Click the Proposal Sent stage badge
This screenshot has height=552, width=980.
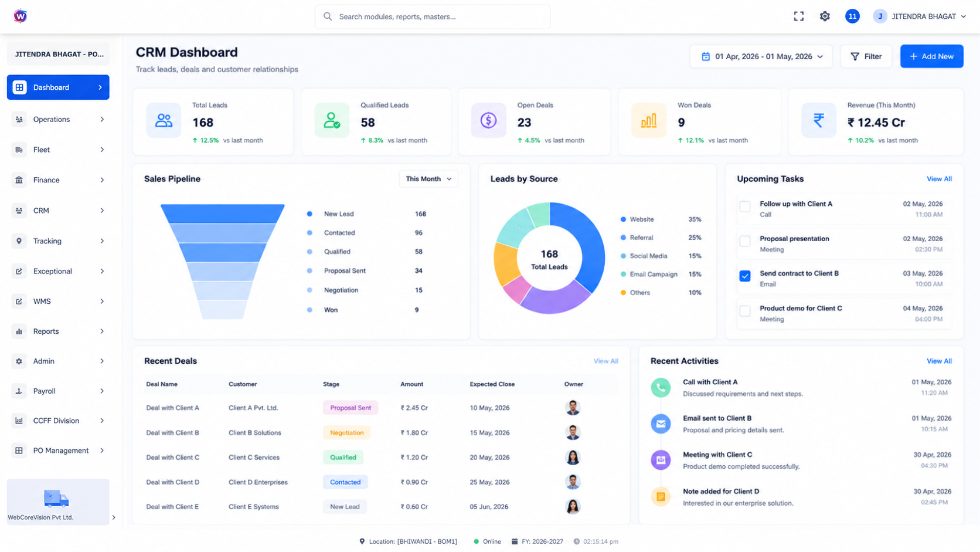tap(351, 408)
